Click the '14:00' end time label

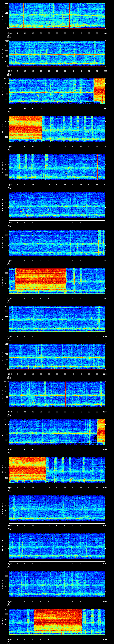tap(105, 487)
